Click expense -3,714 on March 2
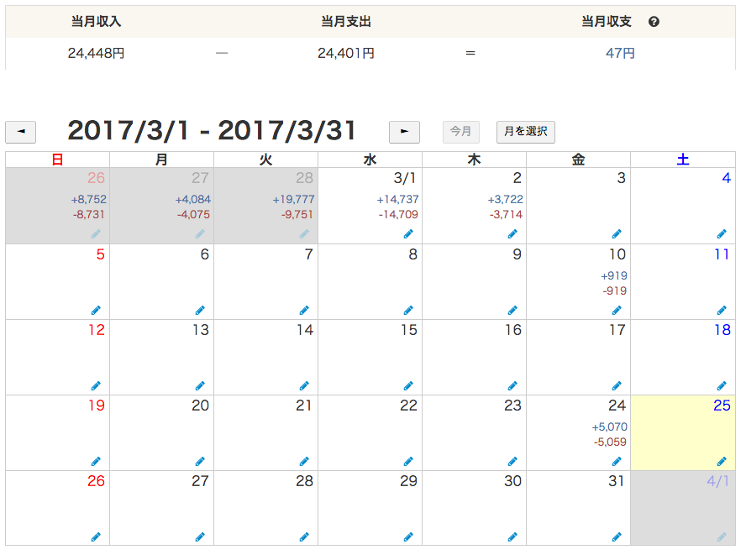 [x=507, y=215]
